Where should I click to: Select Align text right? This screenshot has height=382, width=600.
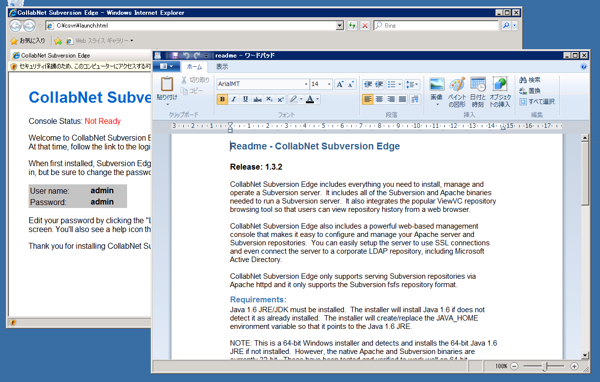point(391,100)
